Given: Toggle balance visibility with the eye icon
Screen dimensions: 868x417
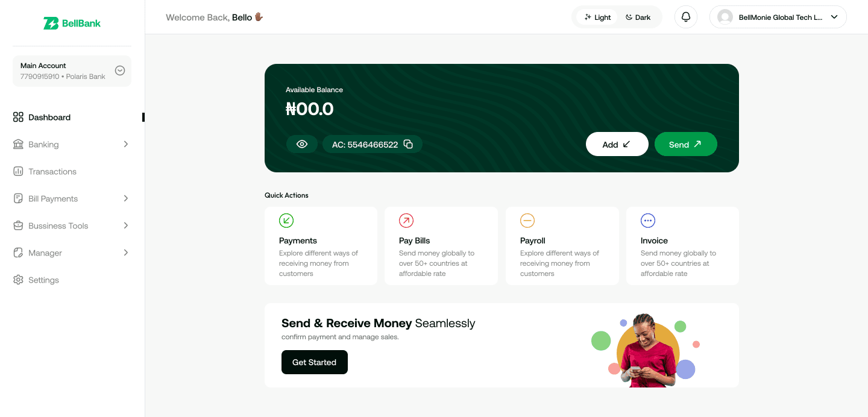Looking at the screenshot, I should tap(302, 144).
